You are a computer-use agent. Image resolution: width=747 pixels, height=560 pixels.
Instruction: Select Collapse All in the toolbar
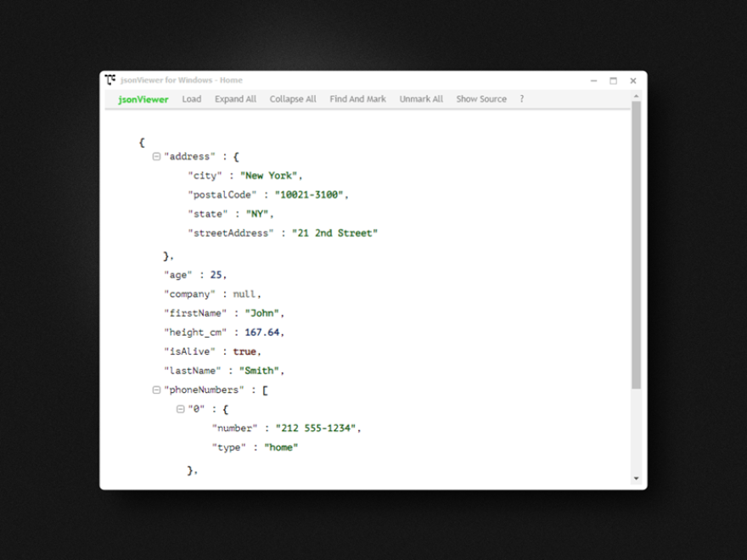[x=293, y=99]
